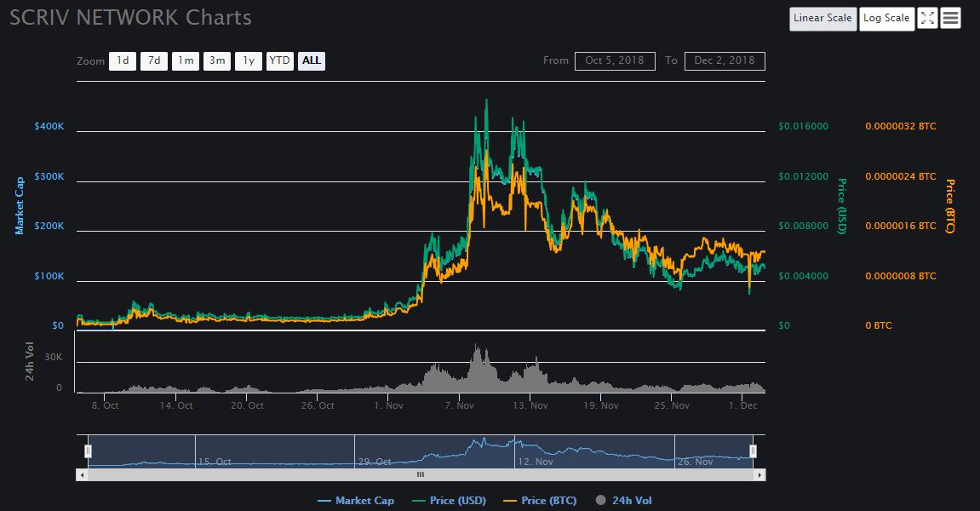Screen dimensions: 980x511
Task: Toggle fullscreen chart view icon
Action: click(927, 18)
